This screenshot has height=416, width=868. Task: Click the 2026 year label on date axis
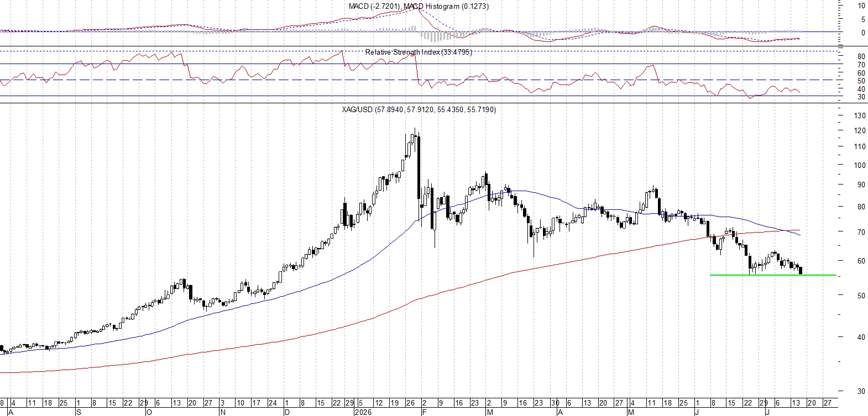coord(363,412)
